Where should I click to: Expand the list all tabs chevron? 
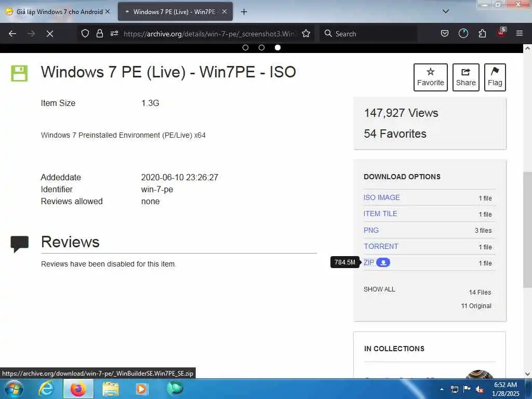446,11
